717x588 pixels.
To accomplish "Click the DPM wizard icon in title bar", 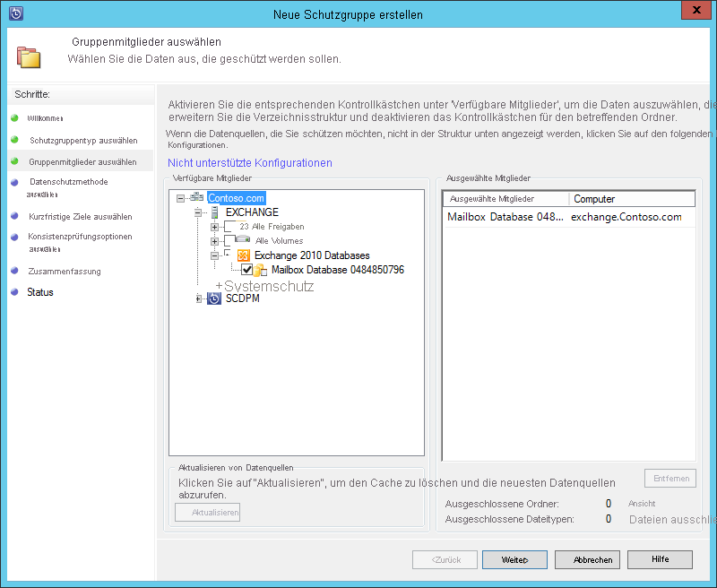I will pyautogui.click(x=16, y=13).
